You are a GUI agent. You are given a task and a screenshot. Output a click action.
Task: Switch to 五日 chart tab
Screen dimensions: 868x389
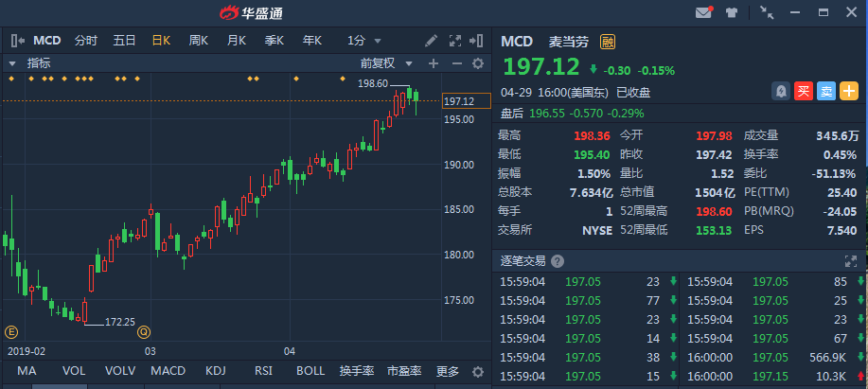coord(124,41)
